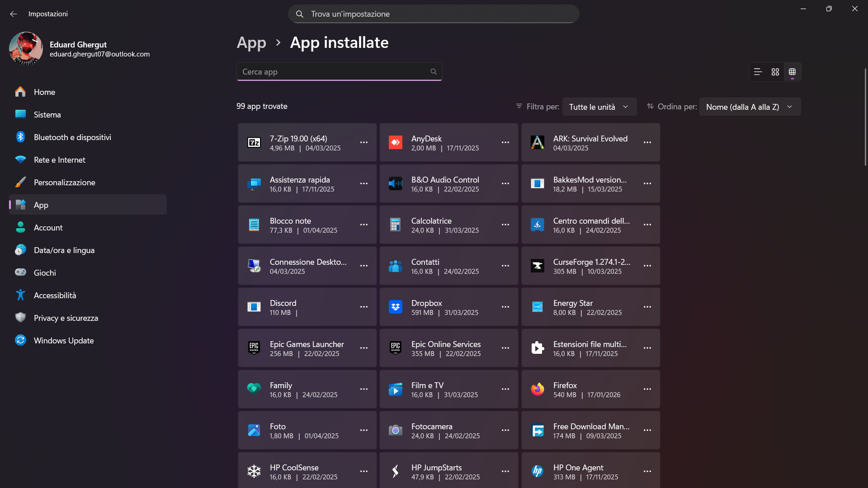
Task: Click the Firefox app icon
Action: pos(538,389)
